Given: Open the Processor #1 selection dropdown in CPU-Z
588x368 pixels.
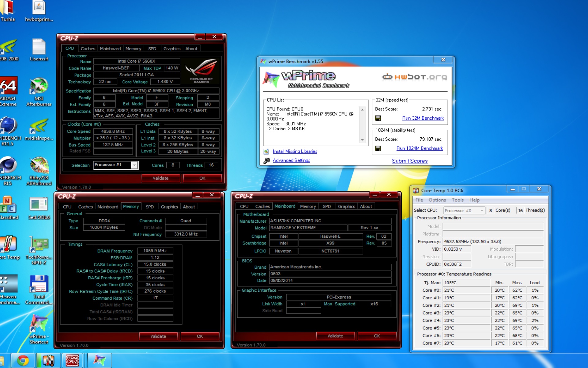Looking at the screenshot, I should pyautogui.click(x=134, y=165).
